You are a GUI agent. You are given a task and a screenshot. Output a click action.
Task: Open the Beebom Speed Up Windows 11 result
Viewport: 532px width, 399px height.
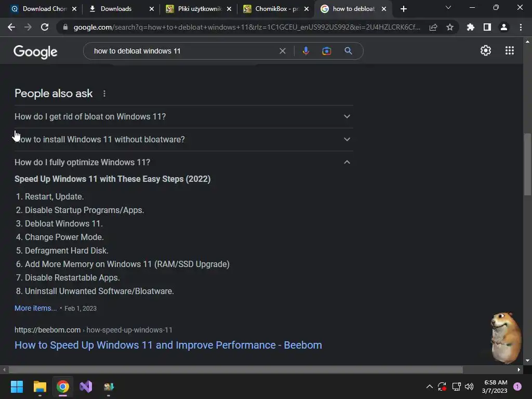pos(168,345)
